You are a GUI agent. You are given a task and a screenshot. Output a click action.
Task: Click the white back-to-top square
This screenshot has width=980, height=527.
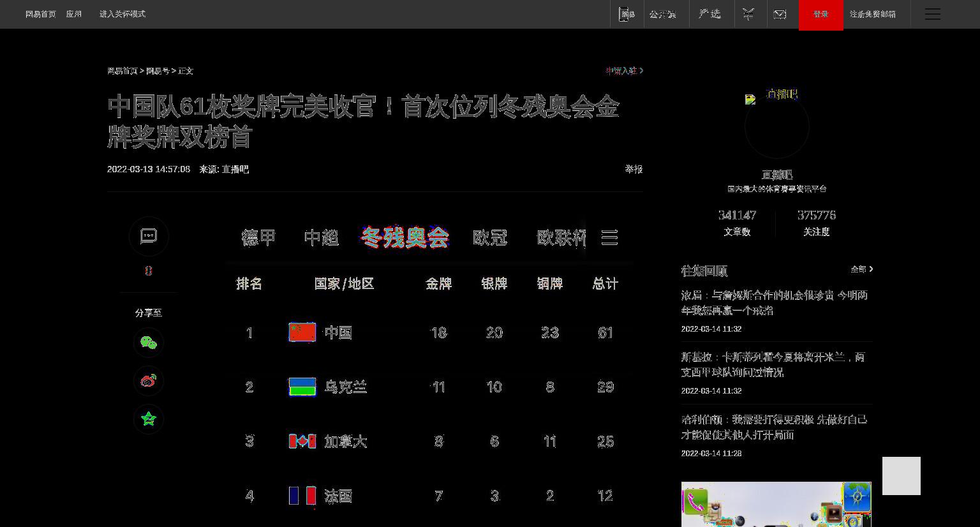[902, 476]
